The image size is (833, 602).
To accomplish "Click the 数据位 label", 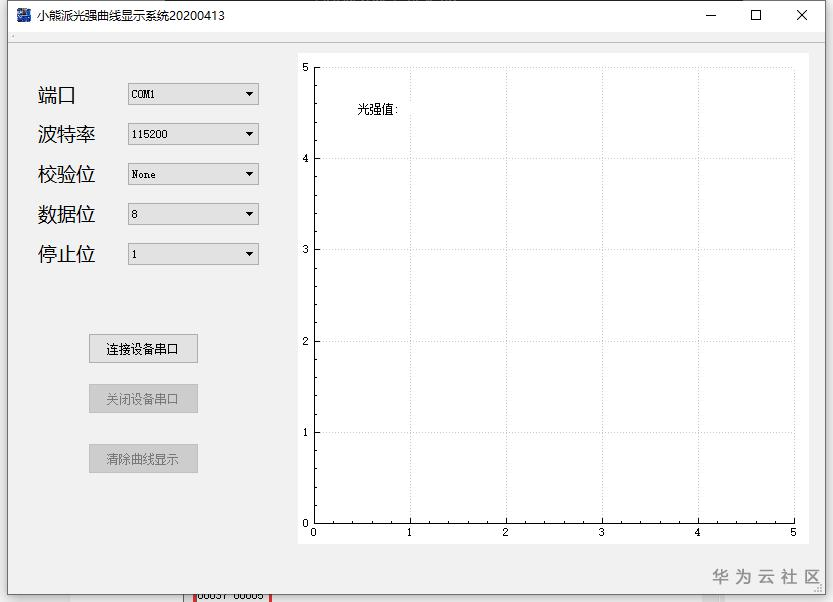I will (66, 214).
